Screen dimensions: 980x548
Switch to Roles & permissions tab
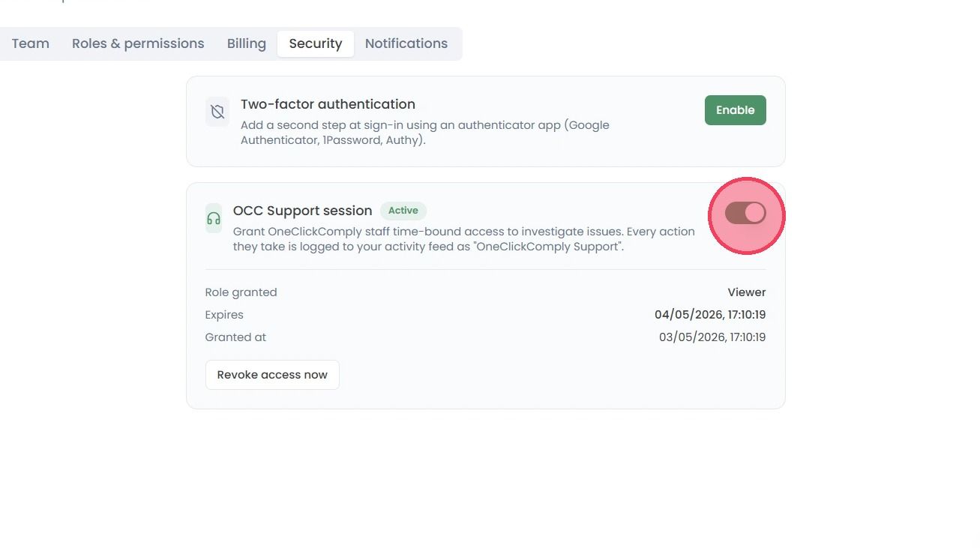(138, 43)
